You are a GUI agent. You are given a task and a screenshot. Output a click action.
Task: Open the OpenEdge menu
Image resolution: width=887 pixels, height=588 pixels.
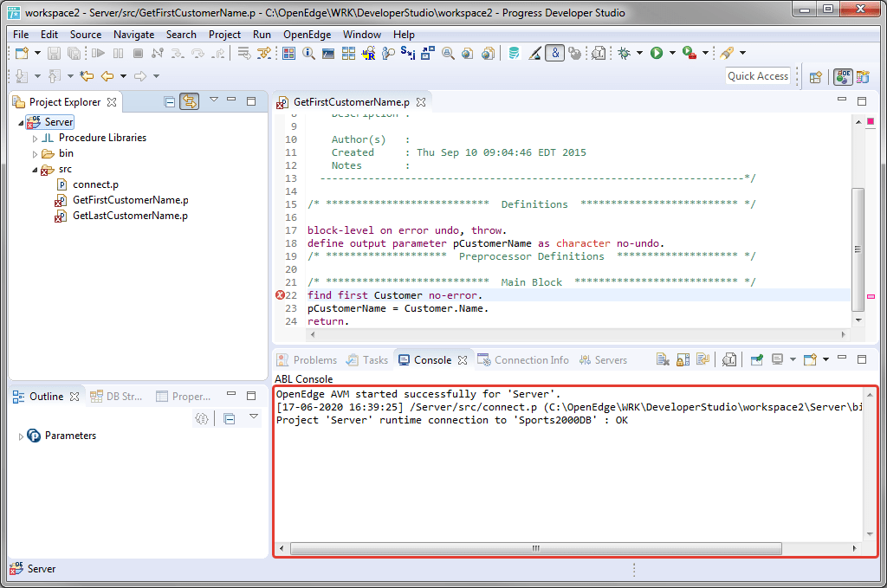pos(308,35)
